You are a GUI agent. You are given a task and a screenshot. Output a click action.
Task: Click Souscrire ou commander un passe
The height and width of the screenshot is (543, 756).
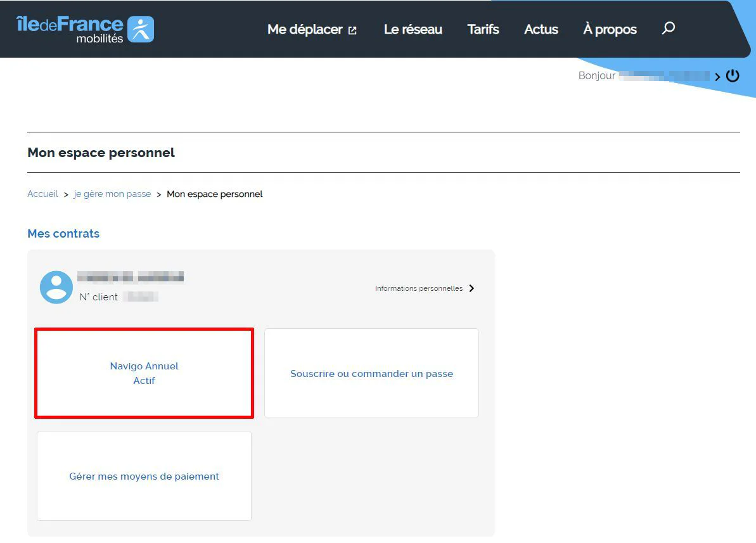[371, 373]
